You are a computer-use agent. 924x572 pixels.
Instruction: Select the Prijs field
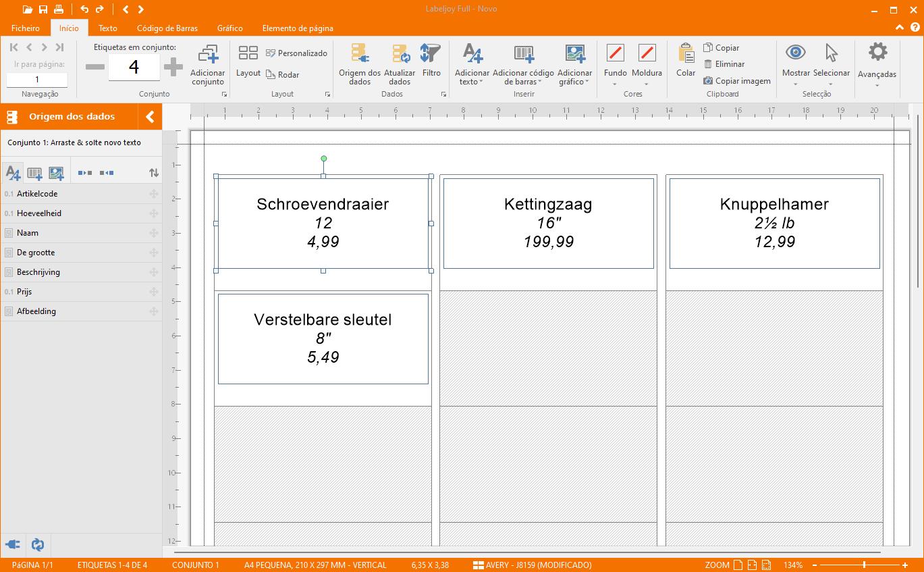(x=81, y=292)
